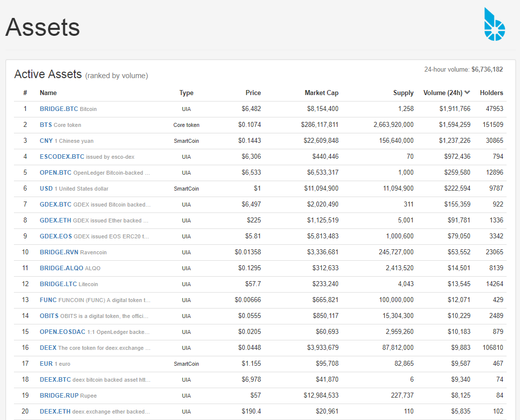Click OBITS volume $10,229
Viewport: 520px width, 420px height.
pyautogui.click(x=459, y=316)
